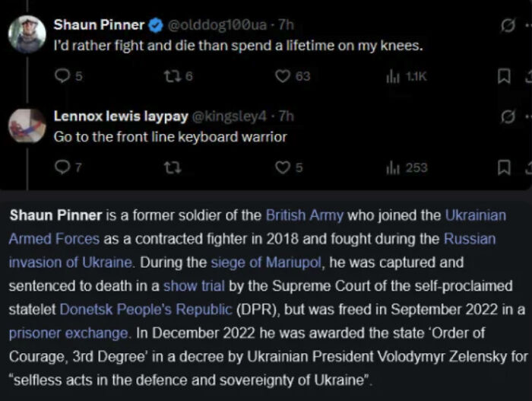View analytics on Lennox's reply tweet
The image size is (532, 401).
point(392,167)
